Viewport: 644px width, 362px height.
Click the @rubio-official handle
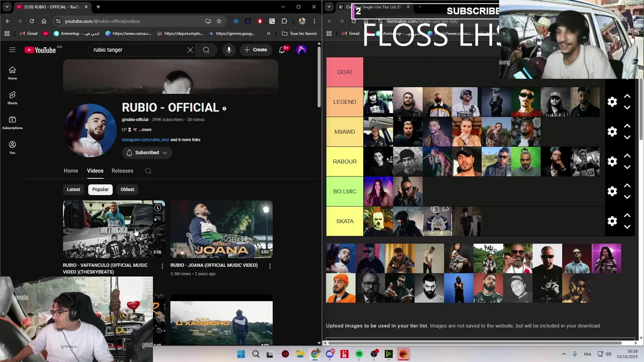pyautogui.click(x=135, y=120)
